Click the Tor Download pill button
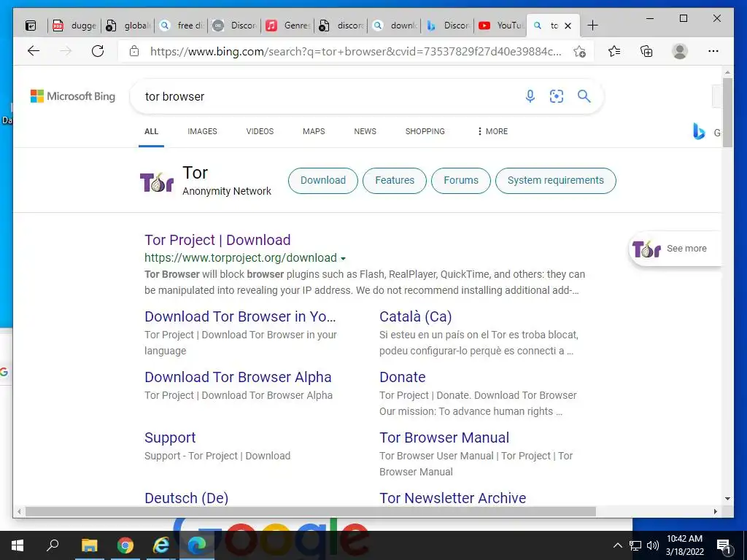 coord(323,181)
